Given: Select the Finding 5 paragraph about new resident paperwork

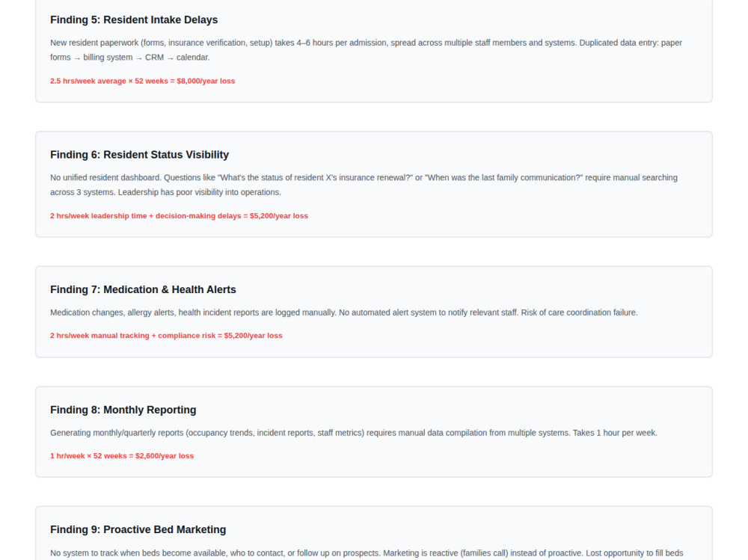Looking at the screenshot, I should (x=366, y=50).
